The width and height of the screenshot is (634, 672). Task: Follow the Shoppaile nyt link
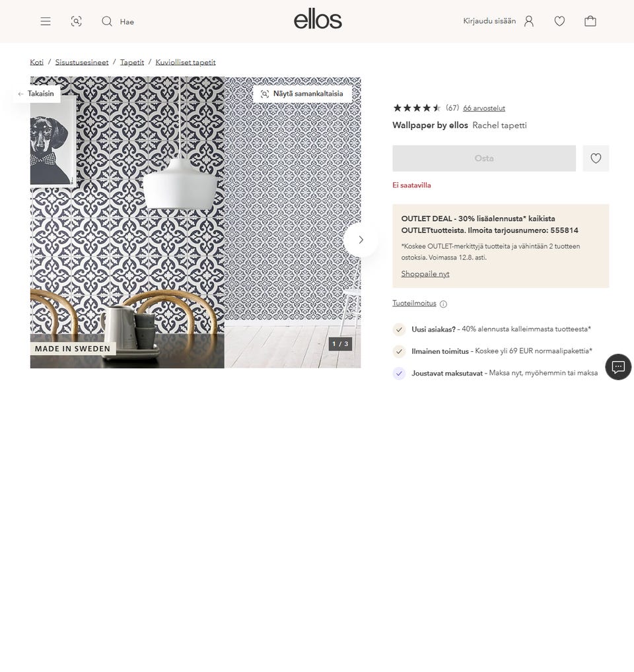(425, 274)
